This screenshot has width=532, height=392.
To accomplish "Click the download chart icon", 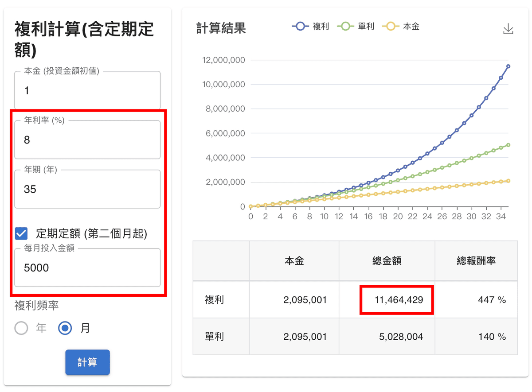I will [x=508, y=28].
